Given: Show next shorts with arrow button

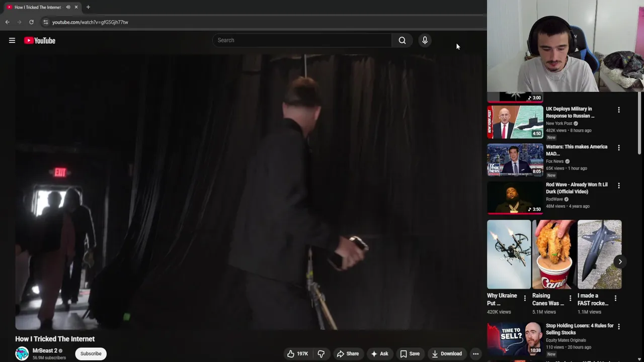Looking at the screenshot, I should pos(620,261).
